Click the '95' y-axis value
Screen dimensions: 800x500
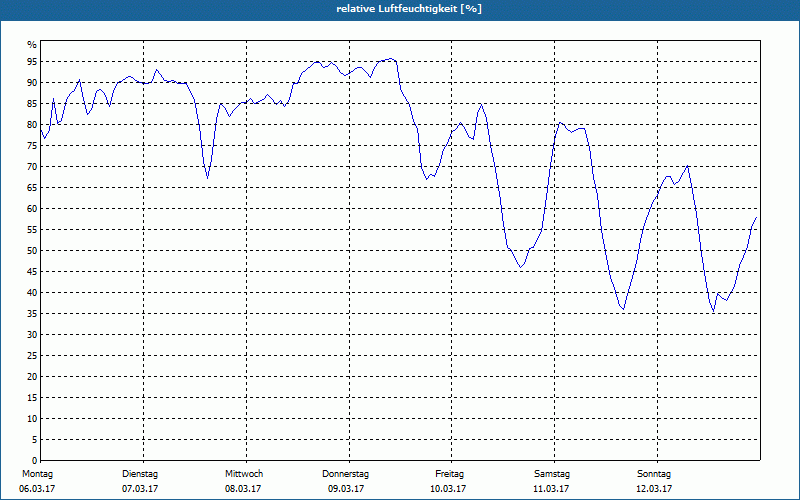pos(32,62)
